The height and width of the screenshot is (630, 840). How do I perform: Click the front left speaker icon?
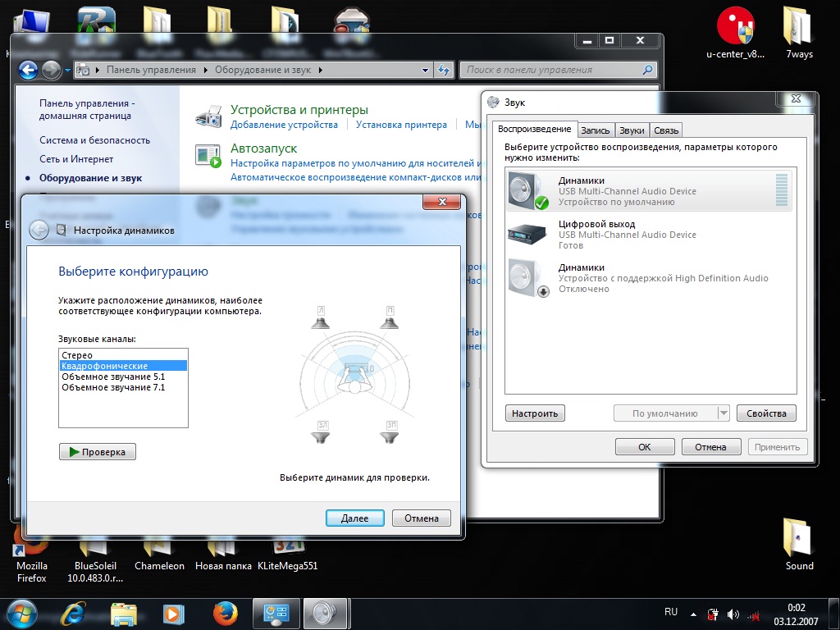pos(321,318)
